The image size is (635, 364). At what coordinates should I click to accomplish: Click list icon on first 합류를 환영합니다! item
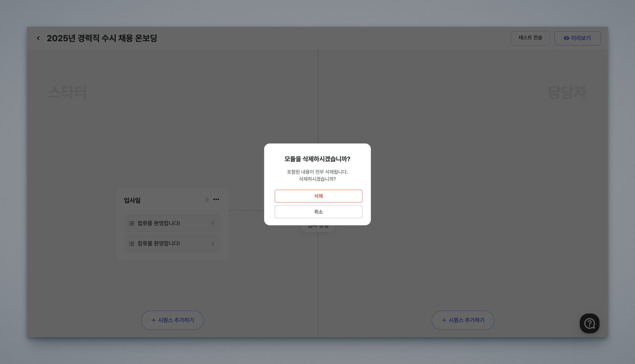tap(131, 223)
